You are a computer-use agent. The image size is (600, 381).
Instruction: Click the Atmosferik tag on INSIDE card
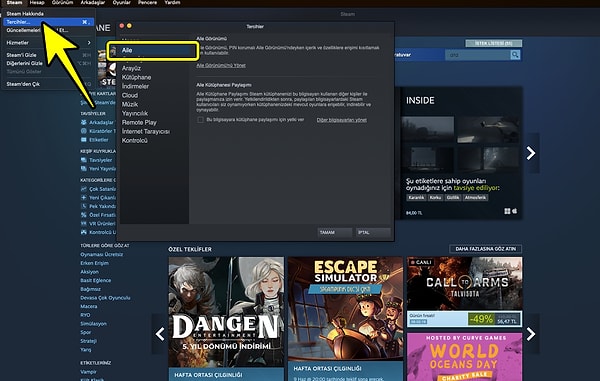[475, 197]
